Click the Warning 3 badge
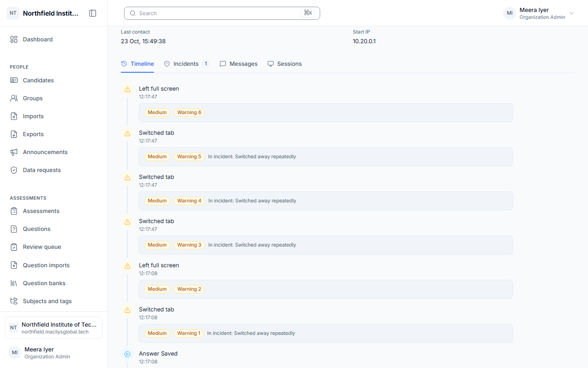 [189, 245]
